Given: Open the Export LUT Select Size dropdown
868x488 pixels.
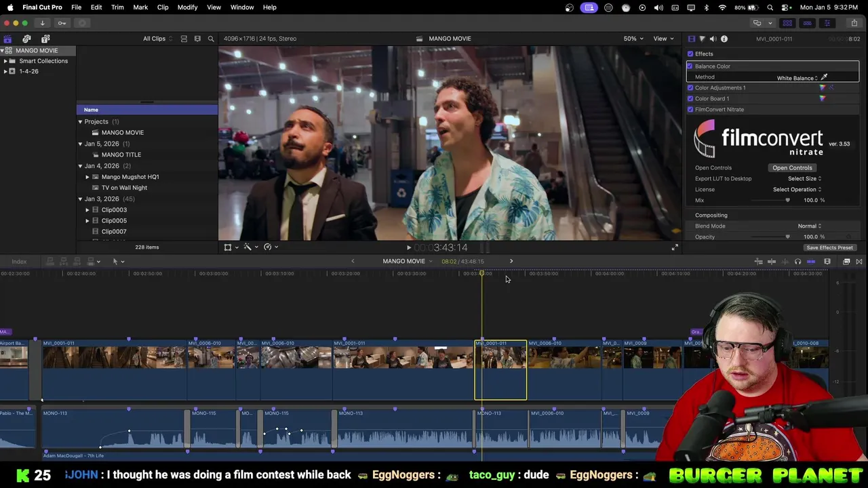Looking at the screenshot, I should coord(804,178).
